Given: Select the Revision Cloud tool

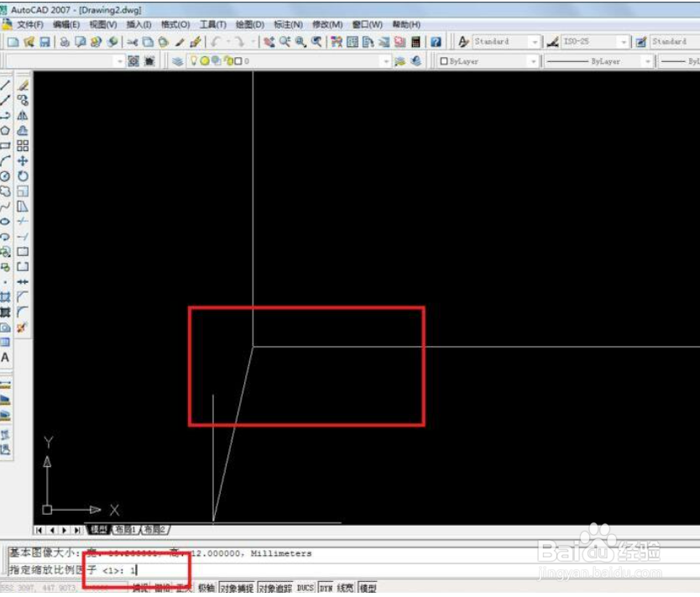Looking at the screenshot, I should pos(5,191).
